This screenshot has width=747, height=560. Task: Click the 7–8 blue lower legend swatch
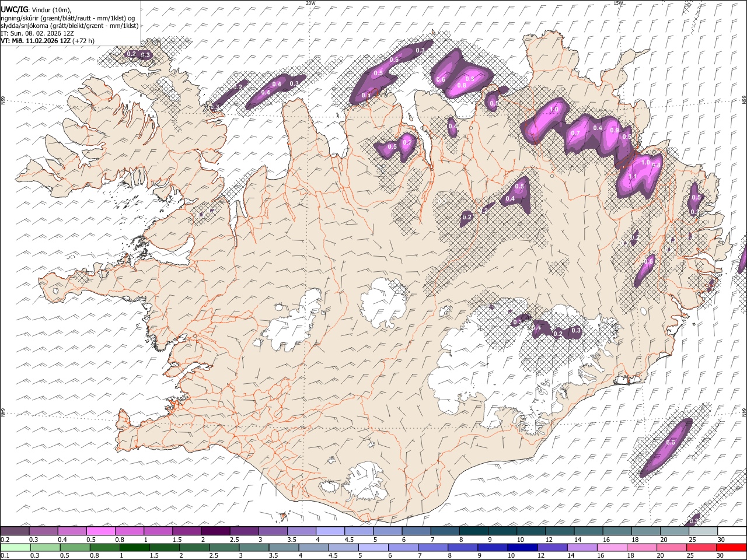coord(433,547)
